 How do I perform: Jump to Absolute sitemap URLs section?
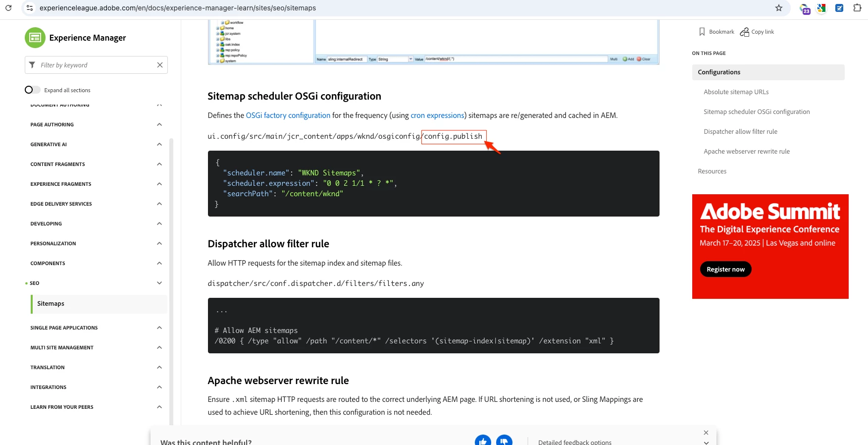pos(736,92)
